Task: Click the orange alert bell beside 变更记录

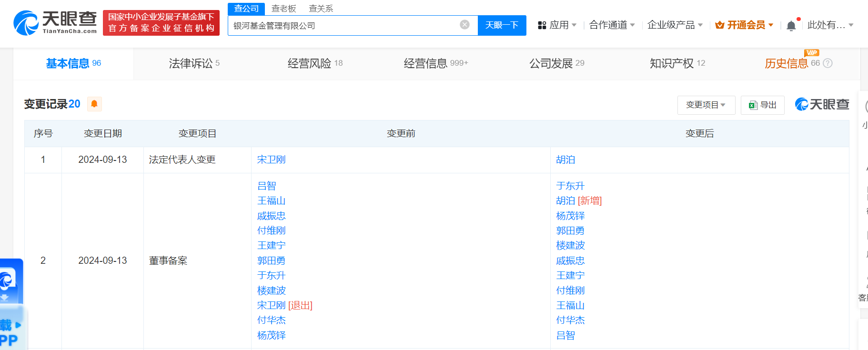Action: click(x=94, y=104)
